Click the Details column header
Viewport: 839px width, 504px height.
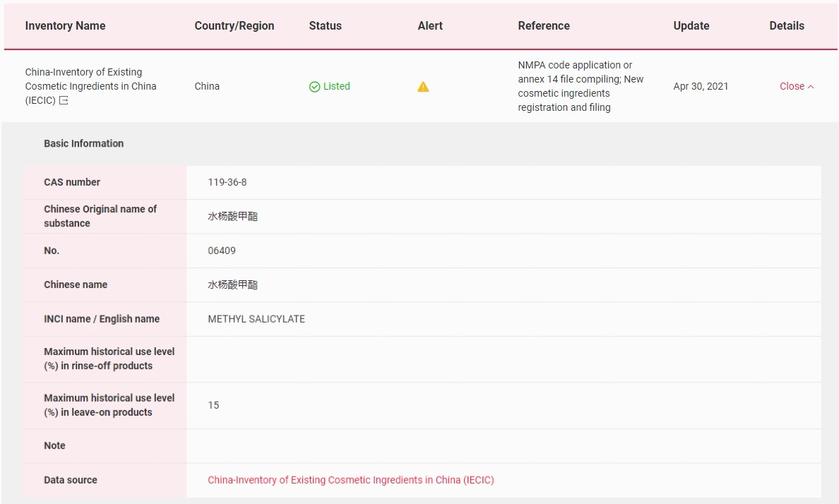pyautogui.click(x=787, y=25)
